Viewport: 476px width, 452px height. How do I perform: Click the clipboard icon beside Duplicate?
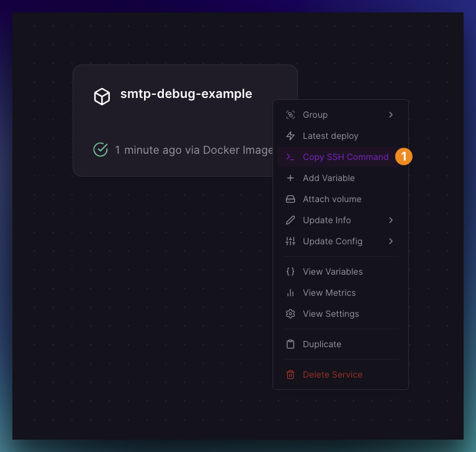290,344
